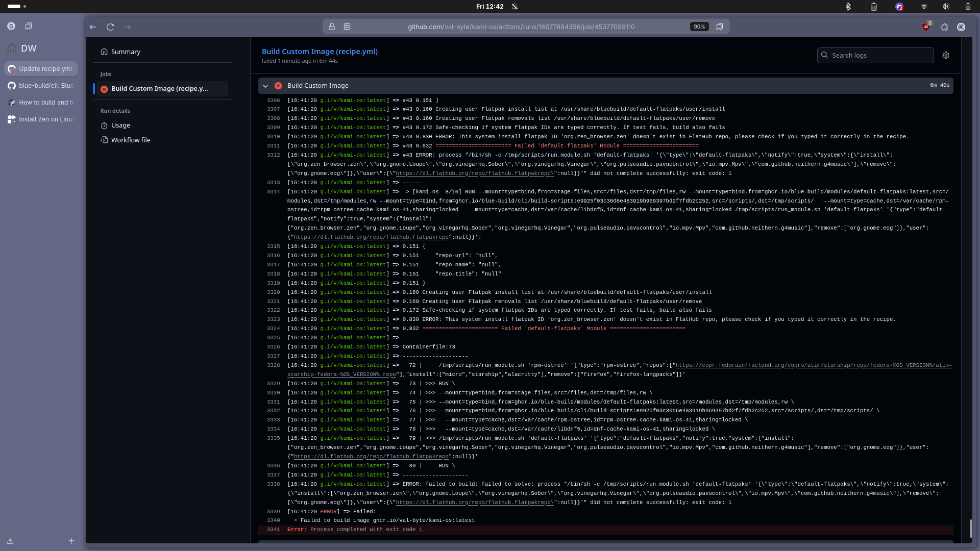Open the flathub.flatpakrepo link on line 3312

(475, 173)
